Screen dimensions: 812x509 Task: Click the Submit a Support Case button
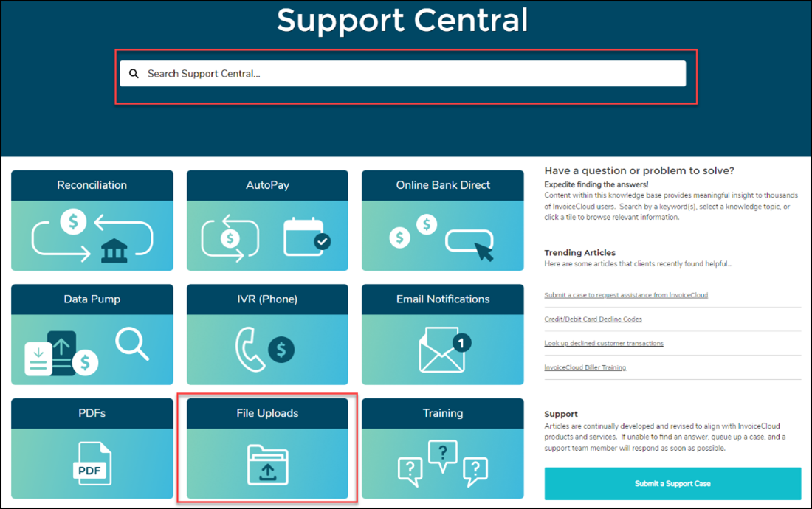pos(672,484)
